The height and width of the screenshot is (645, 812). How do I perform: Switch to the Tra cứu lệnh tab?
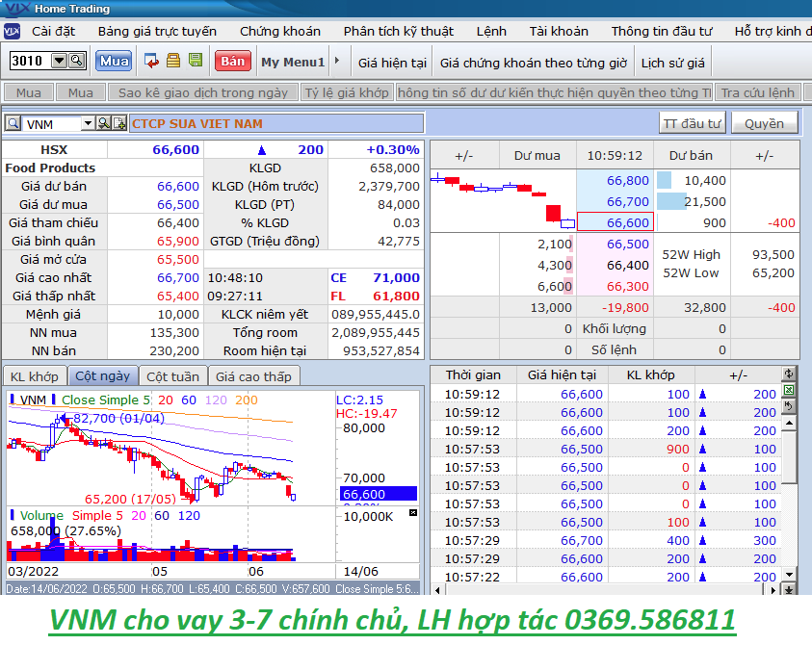click(x=758, y=92)
